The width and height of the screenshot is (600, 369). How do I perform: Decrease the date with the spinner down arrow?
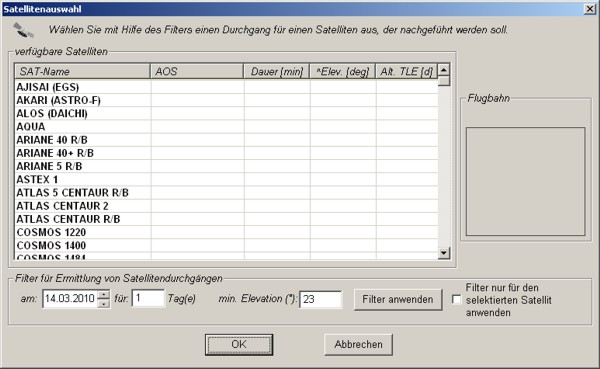coord(104,304)
